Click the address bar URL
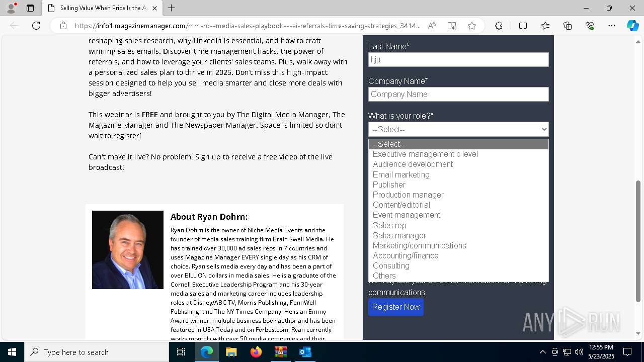 (248, 26)
